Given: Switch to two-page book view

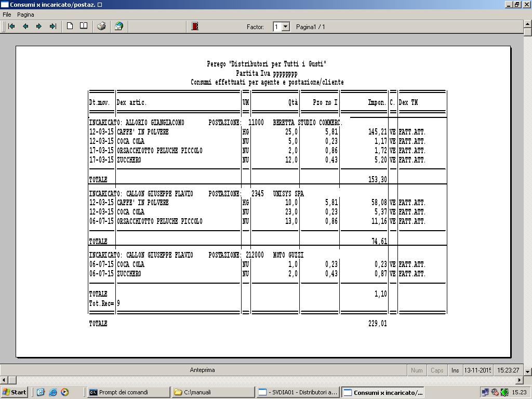Looking at the screenshot, I should (x=84, y=26).
